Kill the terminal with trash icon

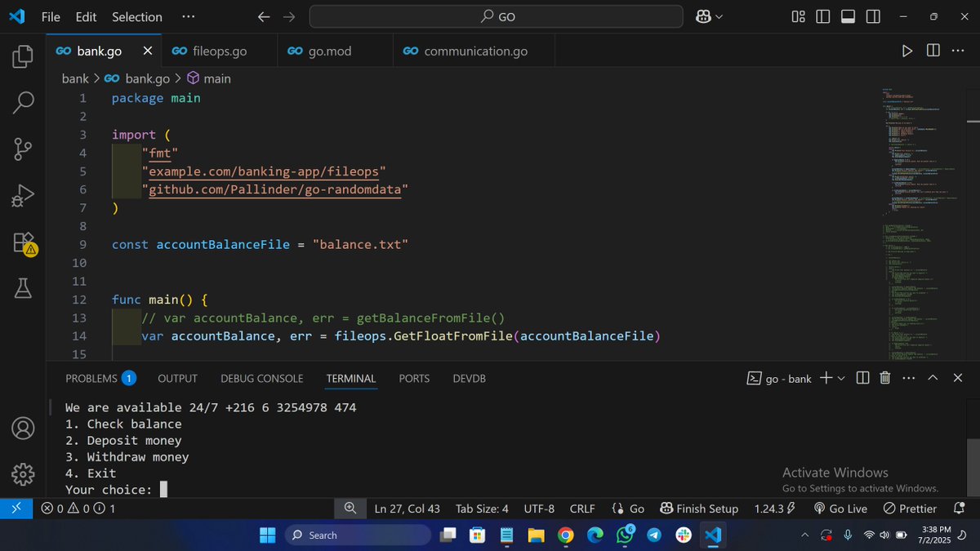[x=884, y=378]
